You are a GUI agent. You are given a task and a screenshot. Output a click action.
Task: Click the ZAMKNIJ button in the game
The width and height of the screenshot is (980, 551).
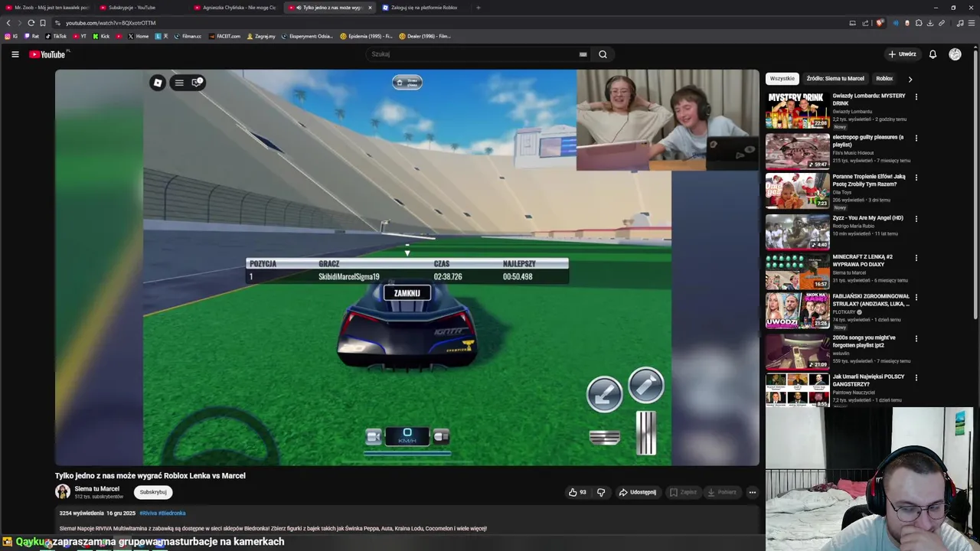coord(407,293)
